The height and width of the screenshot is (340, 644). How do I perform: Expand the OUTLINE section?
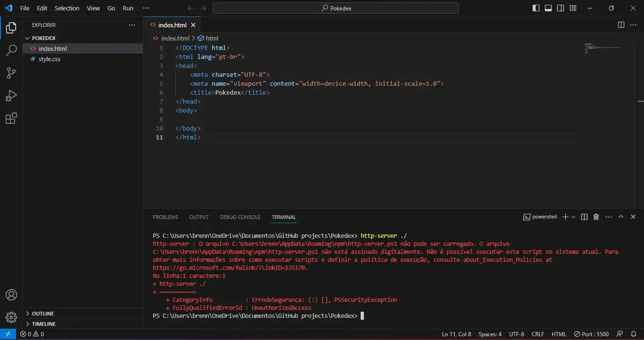tap(83, 314)
